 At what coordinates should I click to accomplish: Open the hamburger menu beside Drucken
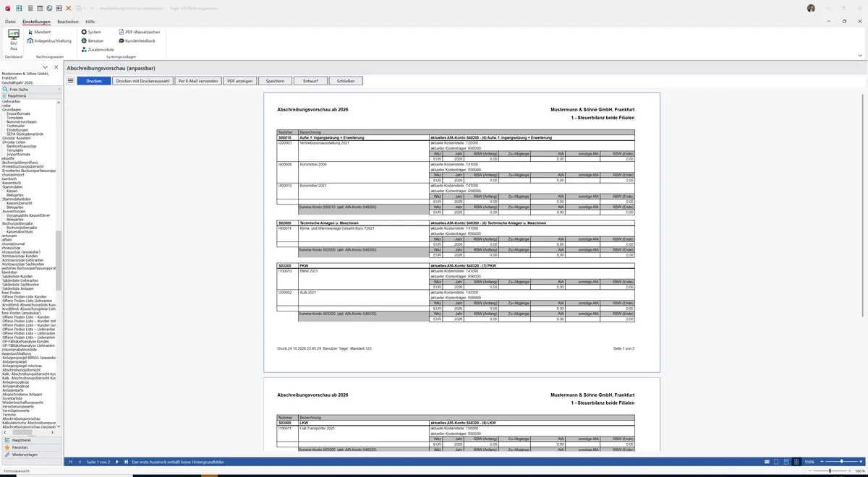tap(71, 81)
